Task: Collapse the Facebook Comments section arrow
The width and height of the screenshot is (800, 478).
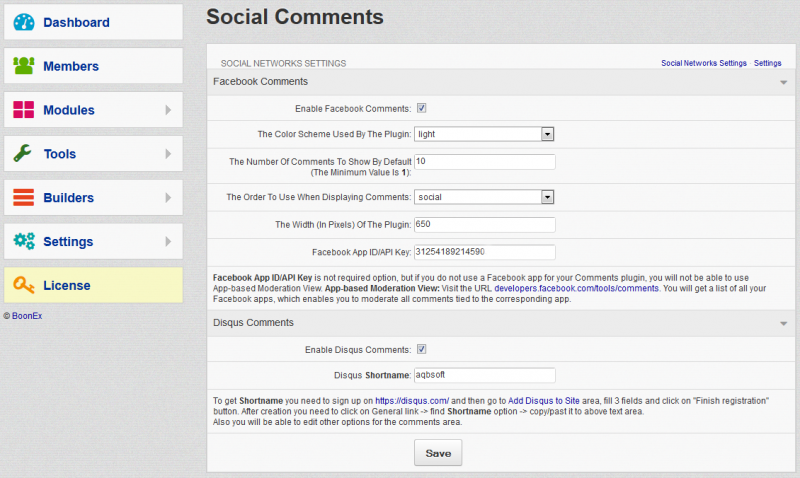Action: (x=783, y=83)
